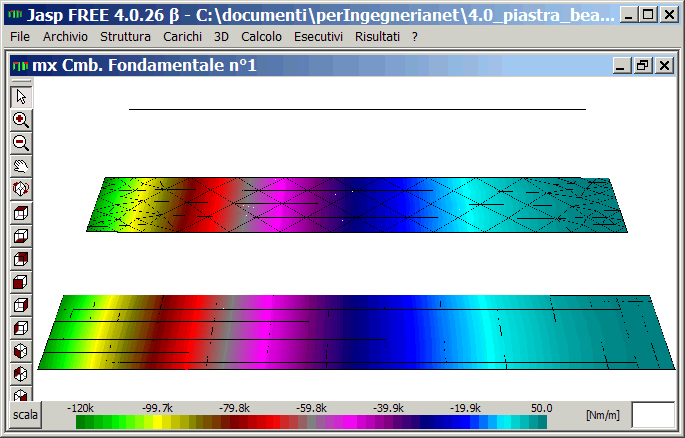Click the -120k scale label
The height and width of the screenshot is (438, 685).
click(x=80, y=408)
